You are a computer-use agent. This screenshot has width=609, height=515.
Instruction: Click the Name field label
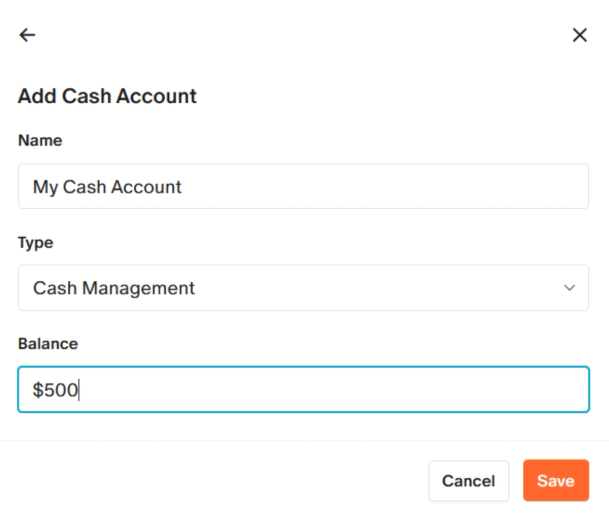click(x=40, y=140)
